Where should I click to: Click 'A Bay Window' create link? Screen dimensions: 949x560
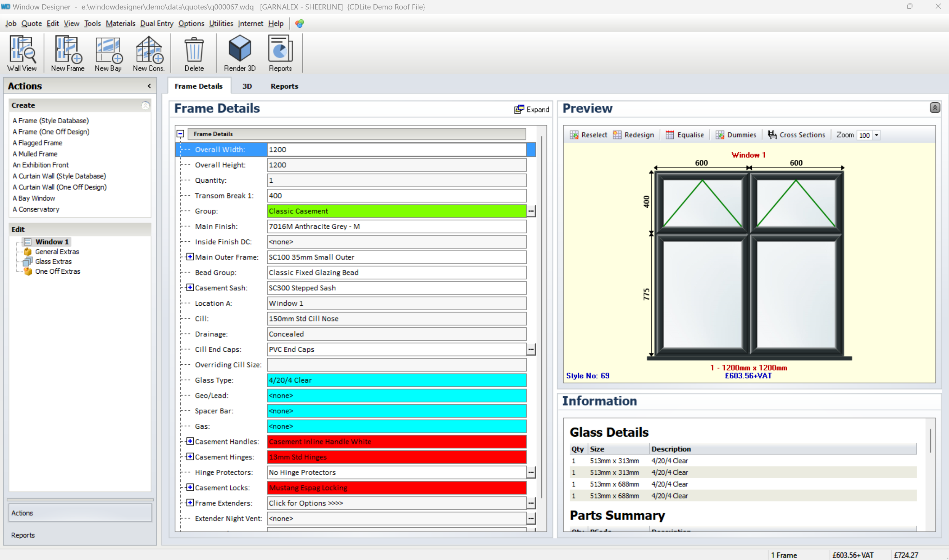(x=34, y=198)
